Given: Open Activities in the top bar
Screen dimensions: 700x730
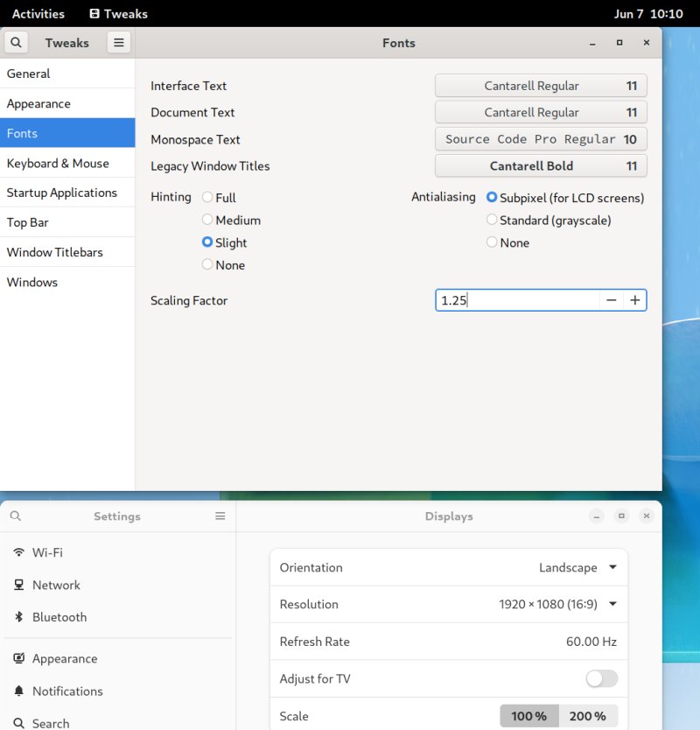Looking at the screenshot, I should [38, 13].
